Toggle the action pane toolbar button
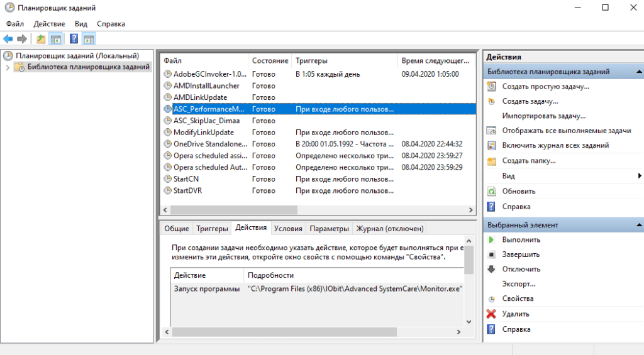Image resolution: width=644 pixels, height=355 pixels. coord(89,39)
